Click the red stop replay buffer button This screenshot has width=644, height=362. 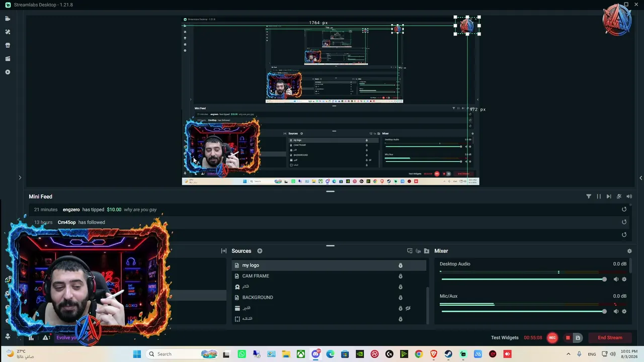[568, 338]
